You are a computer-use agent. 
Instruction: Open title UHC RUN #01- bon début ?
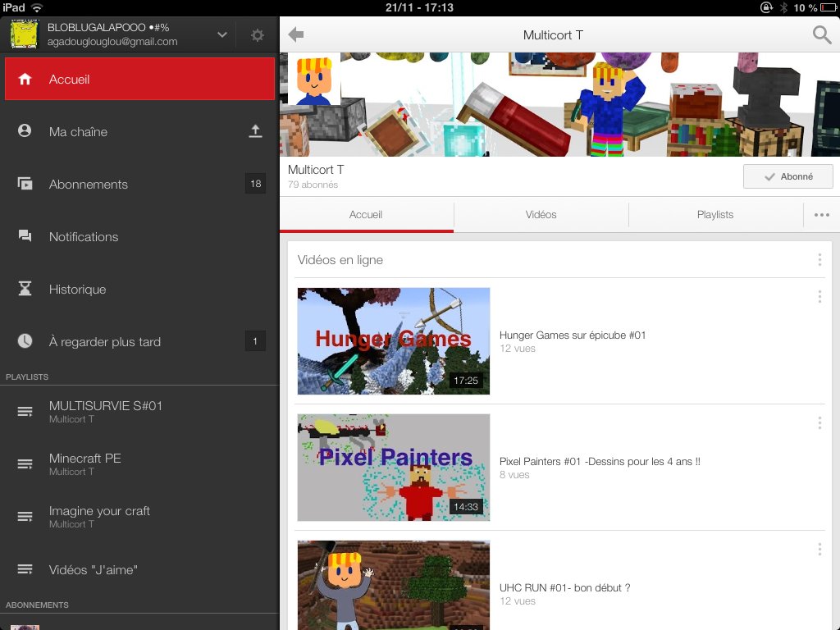(x=564, y=588)
